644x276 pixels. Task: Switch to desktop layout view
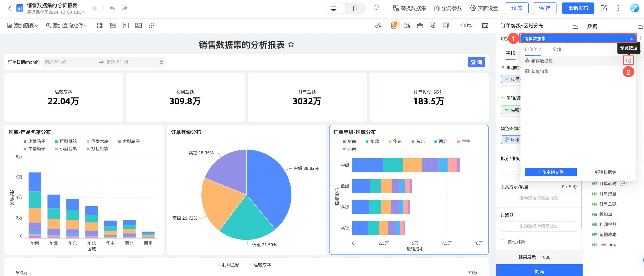(x=333, y=8)
